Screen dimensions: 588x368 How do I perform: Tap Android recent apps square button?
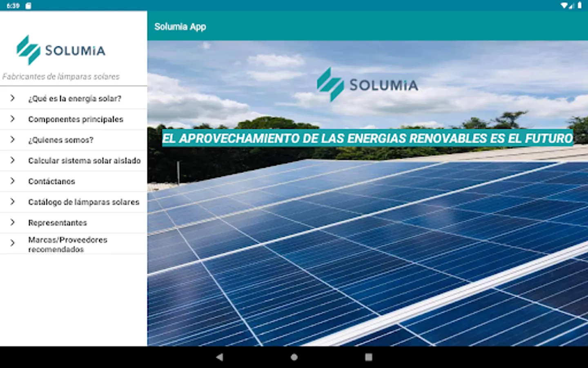[368, 357]
